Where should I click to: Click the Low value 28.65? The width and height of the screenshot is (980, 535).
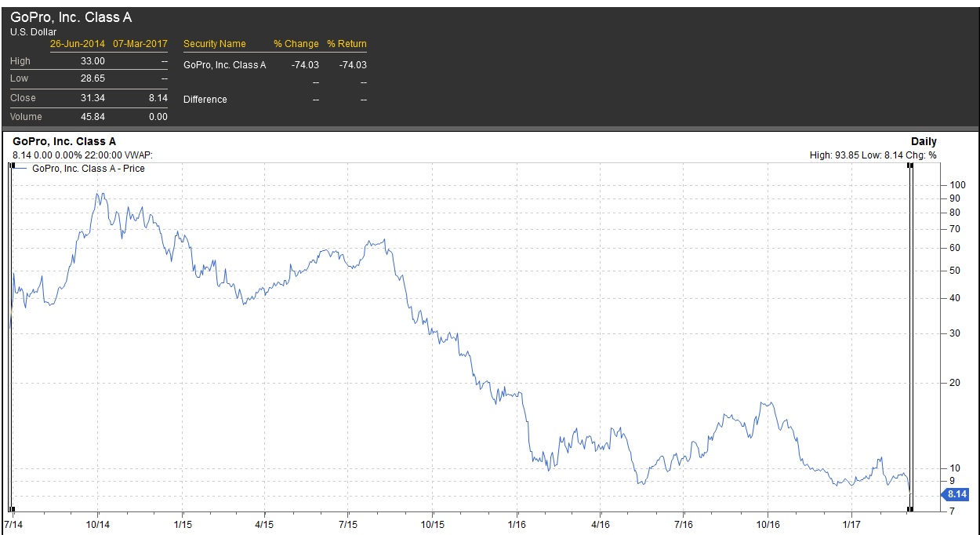pos(93,78)
